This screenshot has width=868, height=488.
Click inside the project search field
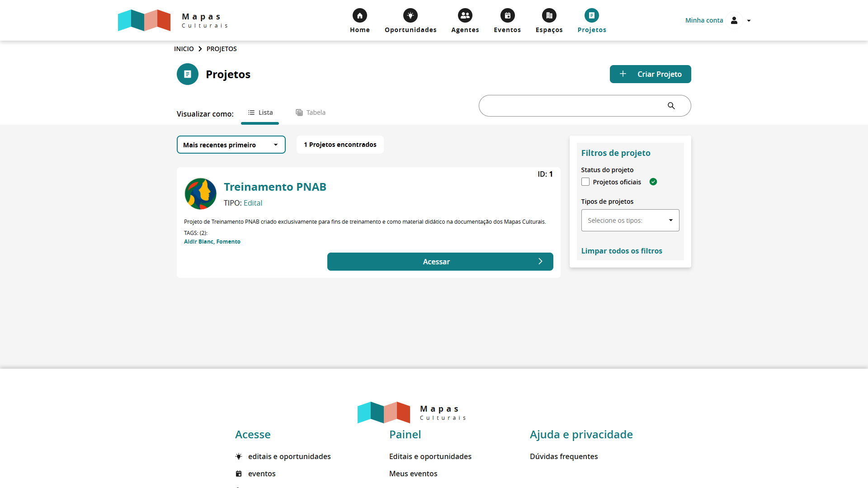coord(570,105)
